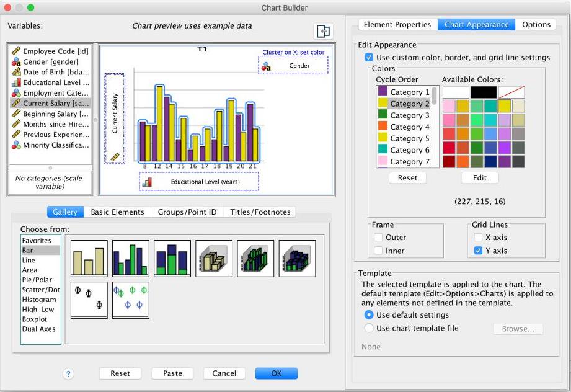Choose the 3-D Bar chart gallery icon
Screen dimensions: 571x392
click(x=213, y=258)
